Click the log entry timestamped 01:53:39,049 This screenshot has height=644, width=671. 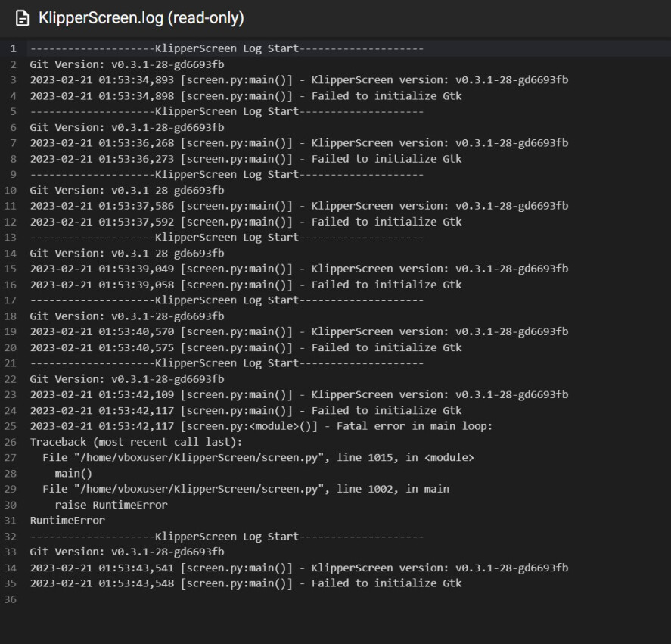[299, 269]
